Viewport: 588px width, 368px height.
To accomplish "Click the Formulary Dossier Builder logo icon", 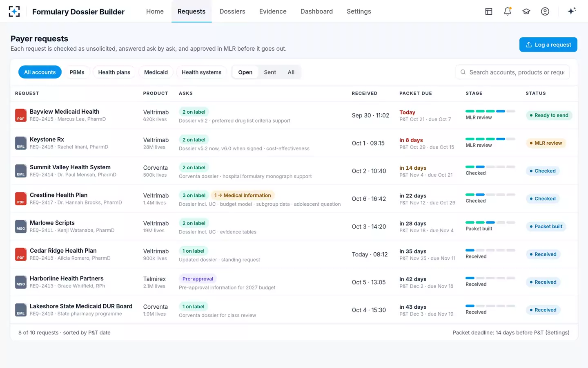I will 14,11.
